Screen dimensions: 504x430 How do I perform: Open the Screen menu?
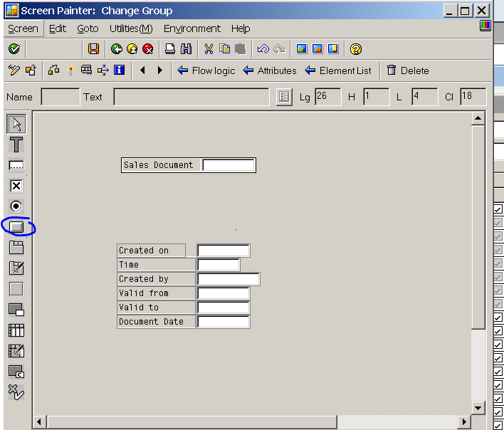23,28
